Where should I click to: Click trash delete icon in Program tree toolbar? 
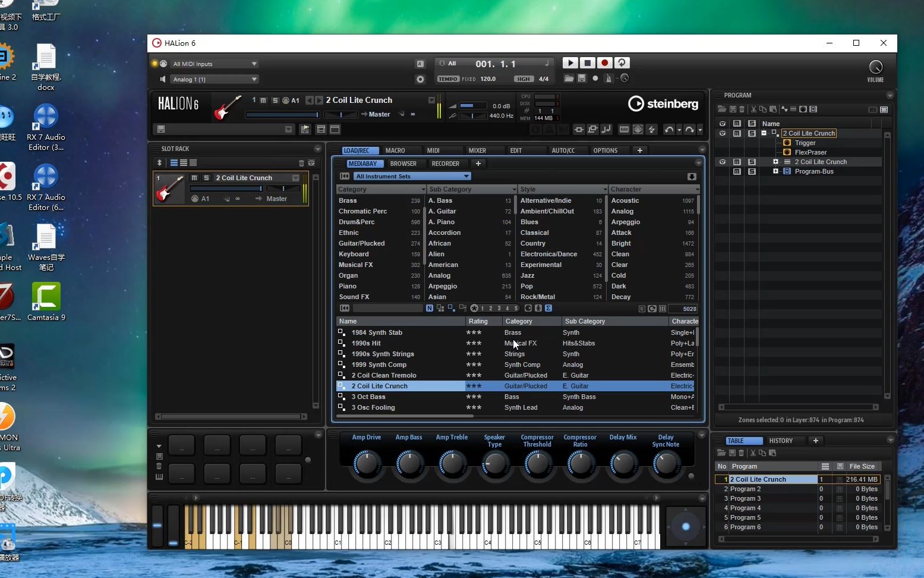(742, 109)
